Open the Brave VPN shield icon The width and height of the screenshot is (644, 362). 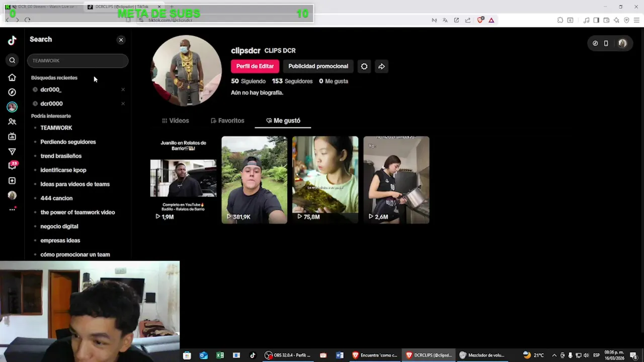click(x=626, y=20)
